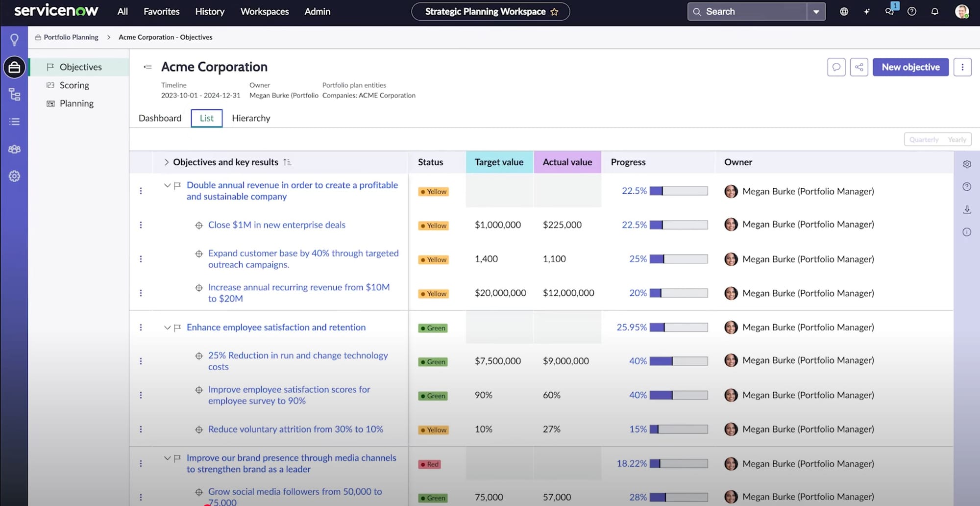Open the Admin menu
Viewport: 980px width, 506px height.
[317, 12]
